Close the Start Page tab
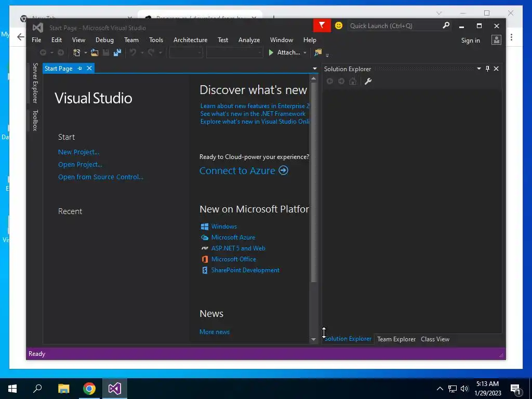 pos(89,68)
